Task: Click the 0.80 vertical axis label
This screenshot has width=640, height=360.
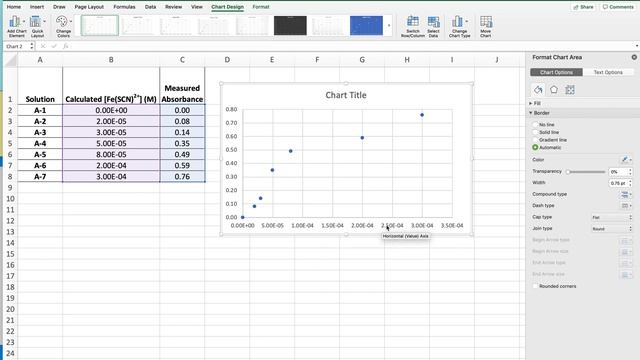Action: (x=231, y=109)
